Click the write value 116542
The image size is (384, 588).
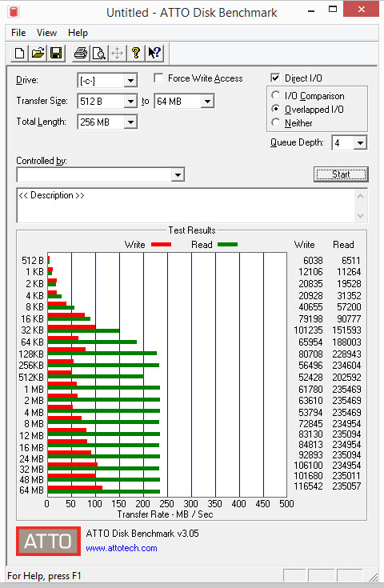[308, 486]
